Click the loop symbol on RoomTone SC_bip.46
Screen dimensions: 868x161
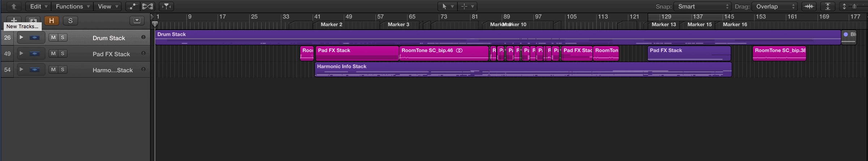pos(459,51)
